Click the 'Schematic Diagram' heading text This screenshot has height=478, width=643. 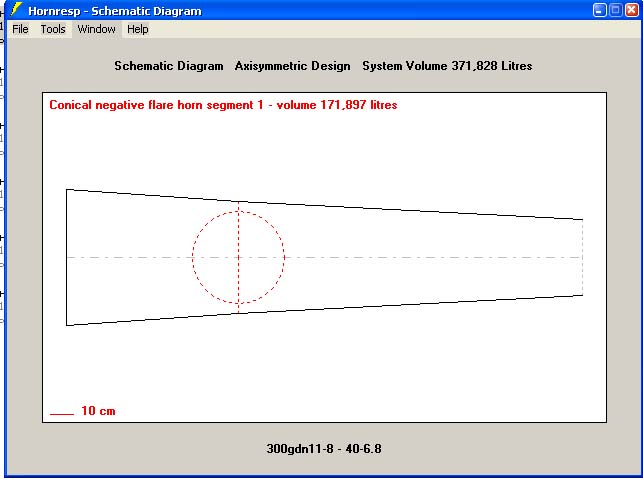click(x=169, y=66)
